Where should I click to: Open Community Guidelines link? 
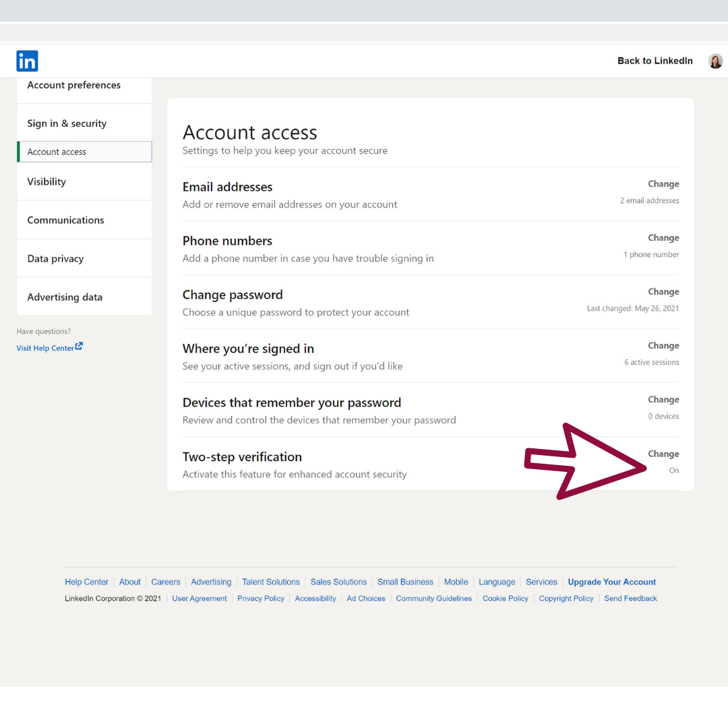coord(433,599)
